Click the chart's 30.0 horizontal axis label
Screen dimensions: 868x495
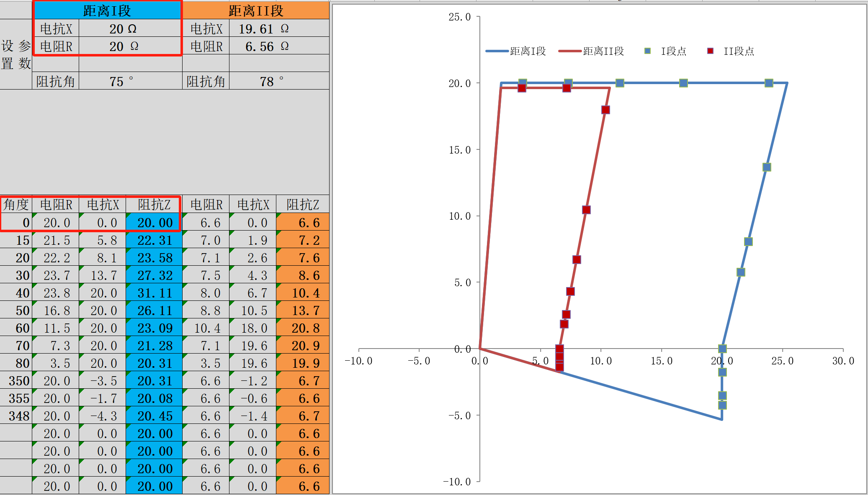[843, 361]
